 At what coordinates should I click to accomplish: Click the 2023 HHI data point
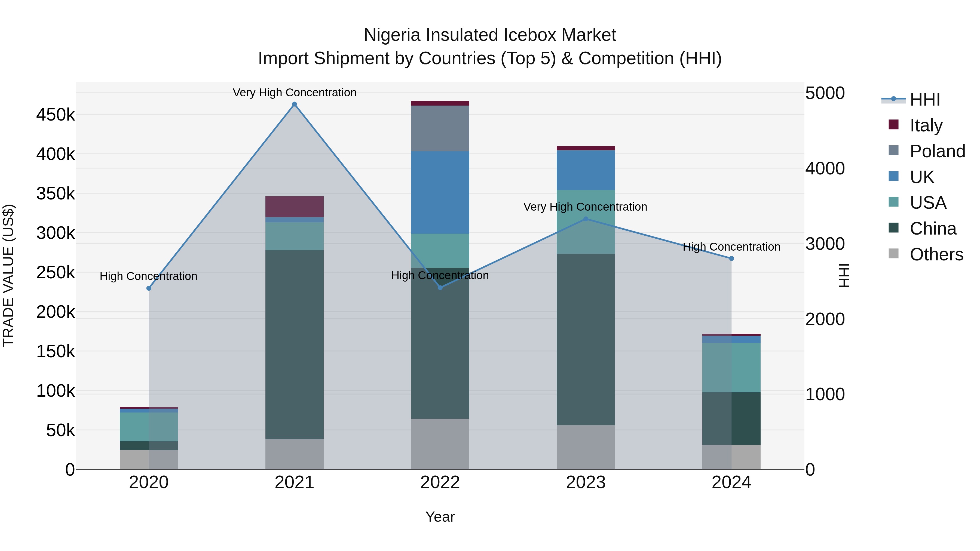click(x=586, y=219)
